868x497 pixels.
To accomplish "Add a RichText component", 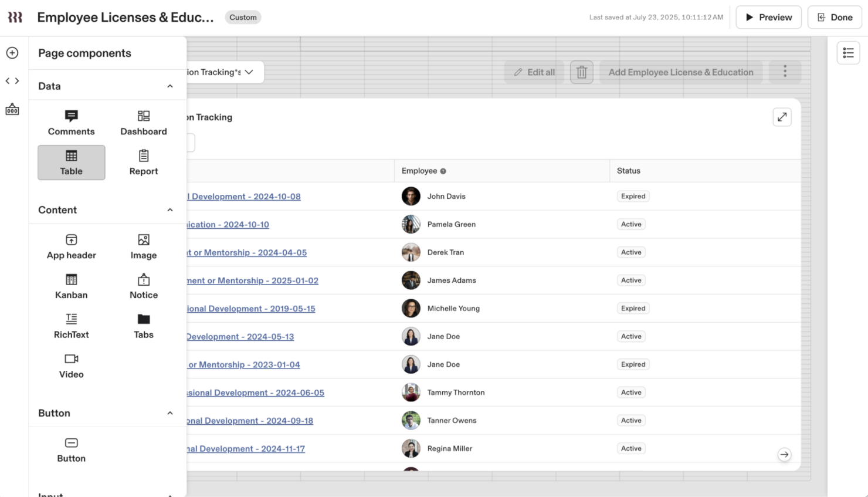I will 71,326.
